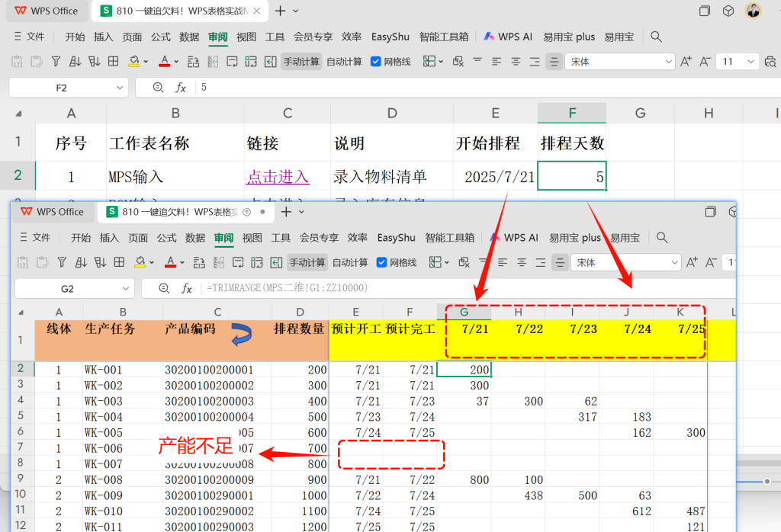The image size is (781, 532).
Task: Open the borders grid icon in back window
Action: point(113,61)
